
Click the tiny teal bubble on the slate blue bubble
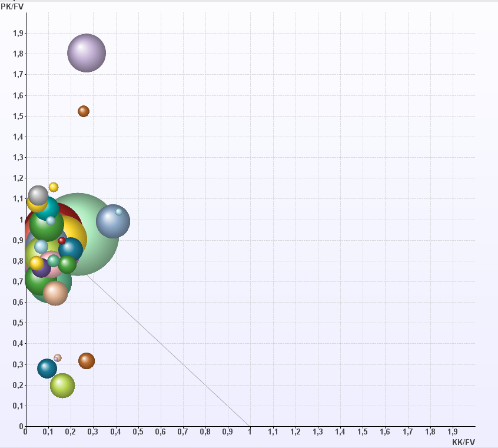pos(119,211)
